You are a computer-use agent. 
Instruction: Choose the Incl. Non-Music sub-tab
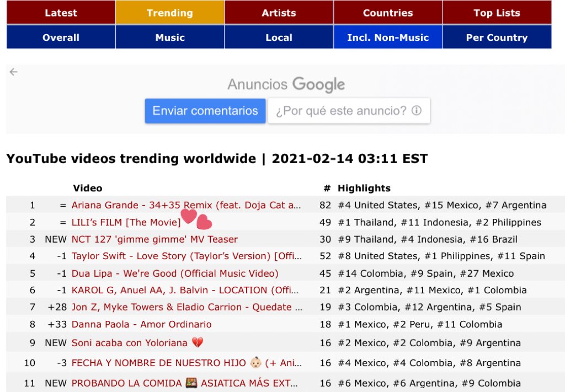coord(388,37)
